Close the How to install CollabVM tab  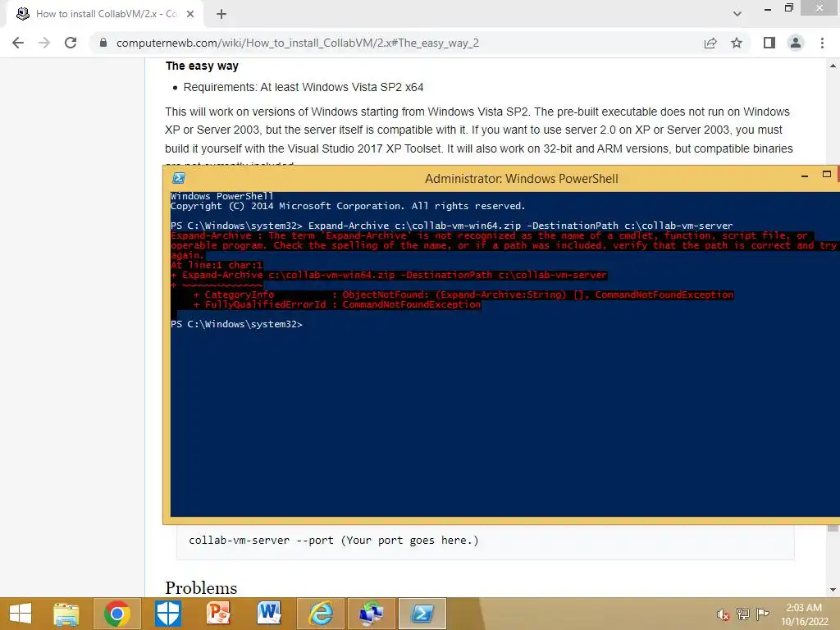(x=190, y=14)
